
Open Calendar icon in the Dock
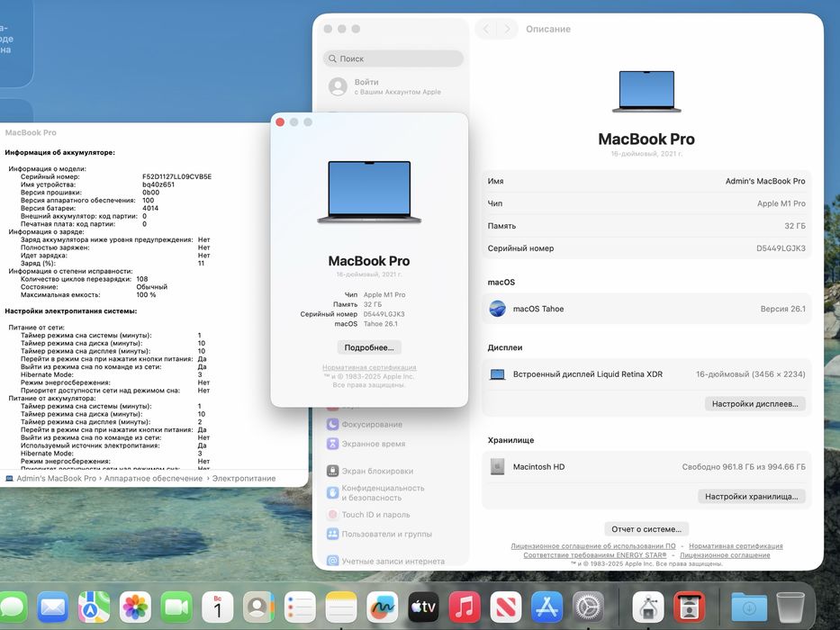click(218, 607)
